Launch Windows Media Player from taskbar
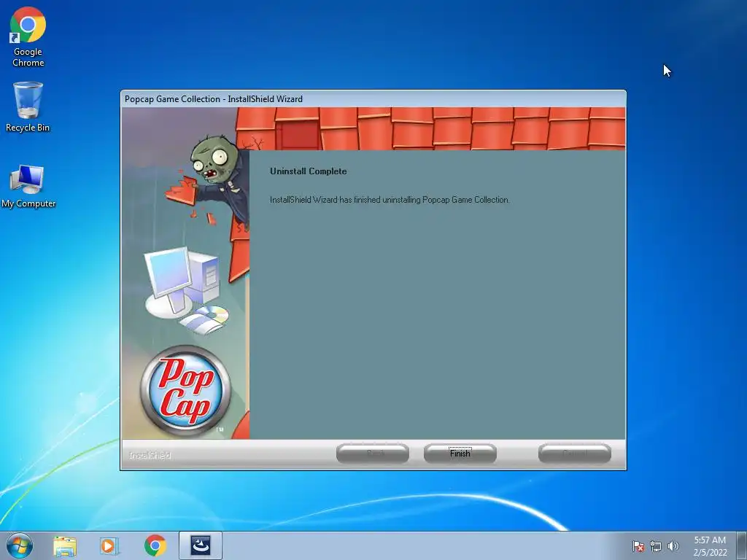 pos(109,545)
